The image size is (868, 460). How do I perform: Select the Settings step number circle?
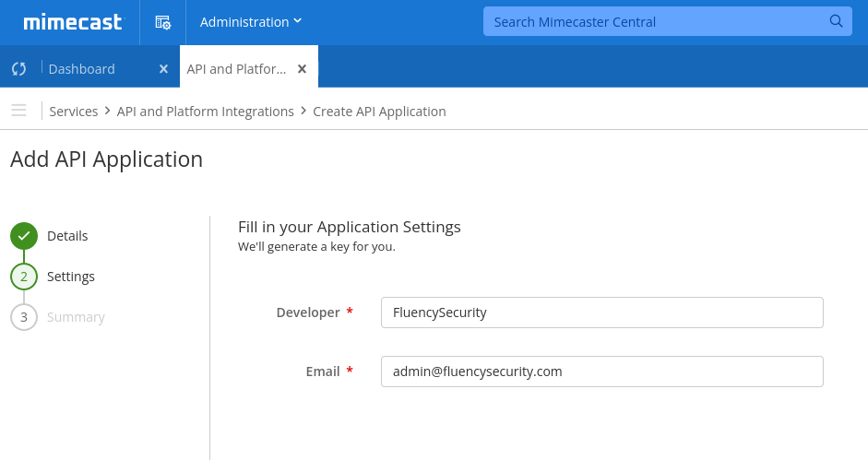click(24, 277)
